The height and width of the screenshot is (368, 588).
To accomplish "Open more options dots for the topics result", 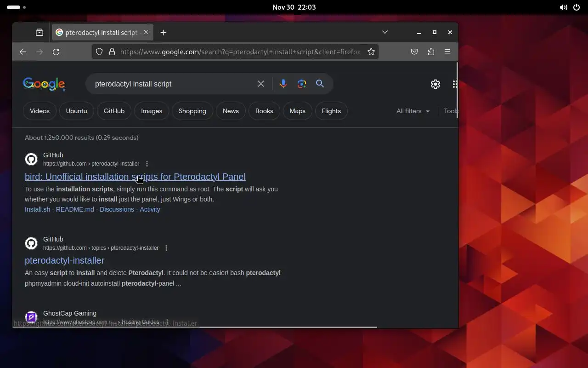I will (x=166, y=248).
